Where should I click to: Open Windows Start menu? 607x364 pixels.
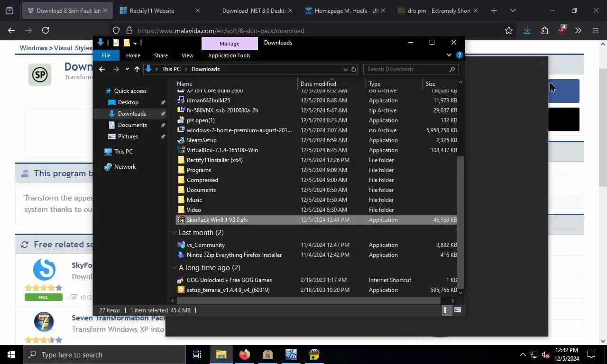coord(11,355)
